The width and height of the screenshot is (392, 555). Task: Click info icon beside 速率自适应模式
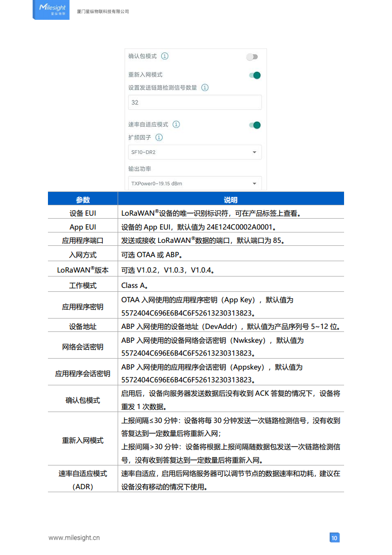(176, 124)
